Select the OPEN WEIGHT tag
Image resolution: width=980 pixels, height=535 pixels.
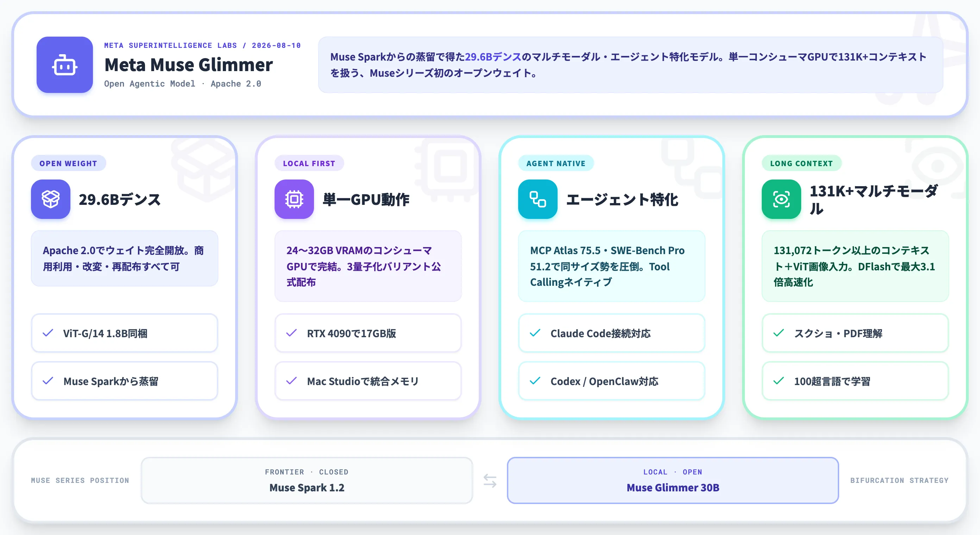point(69,163)
